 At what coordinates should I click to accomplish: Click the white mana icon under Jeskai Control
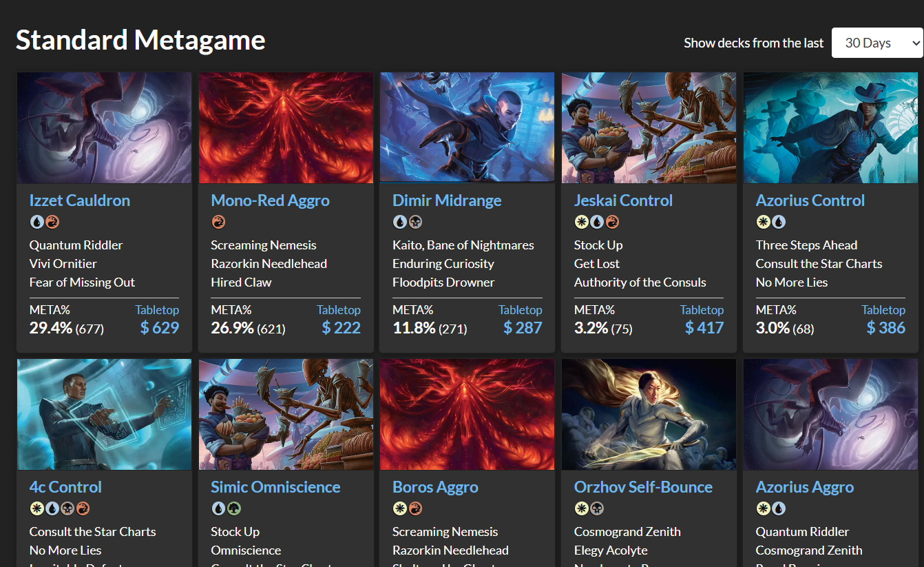tap(580, 222)
